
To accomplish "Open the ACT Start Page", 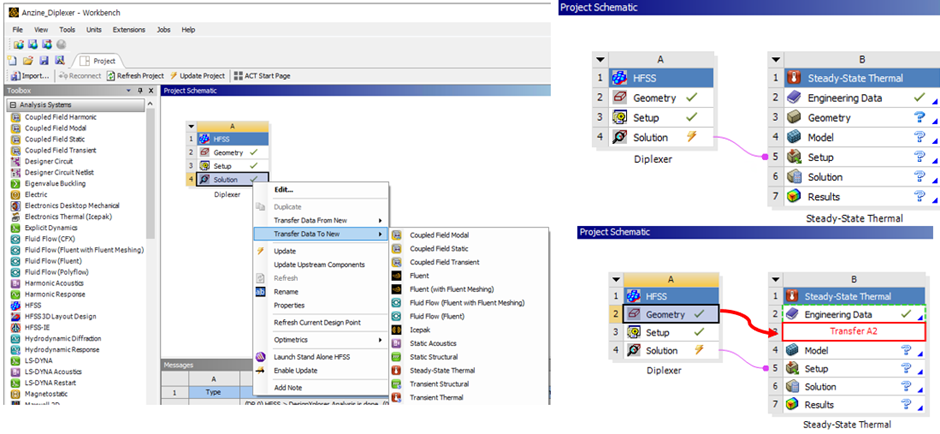I will [x=262, y=76].
